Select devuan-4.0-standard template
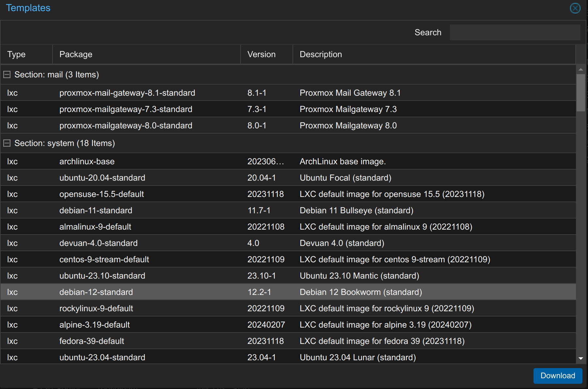Viewport: 588px width, 389px height. coord(288,243)
